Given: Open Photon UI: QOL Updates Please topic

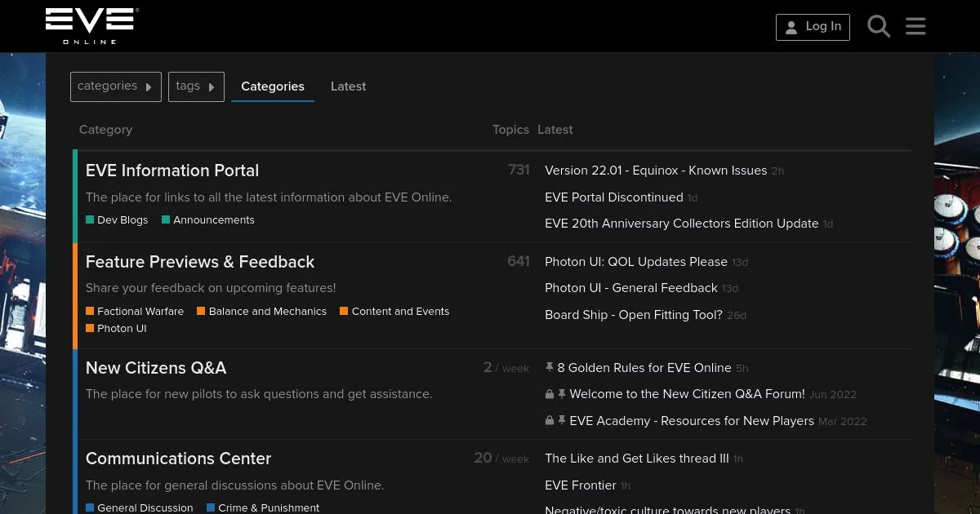Looking at the screenshot, I should (x=636, y=262).
